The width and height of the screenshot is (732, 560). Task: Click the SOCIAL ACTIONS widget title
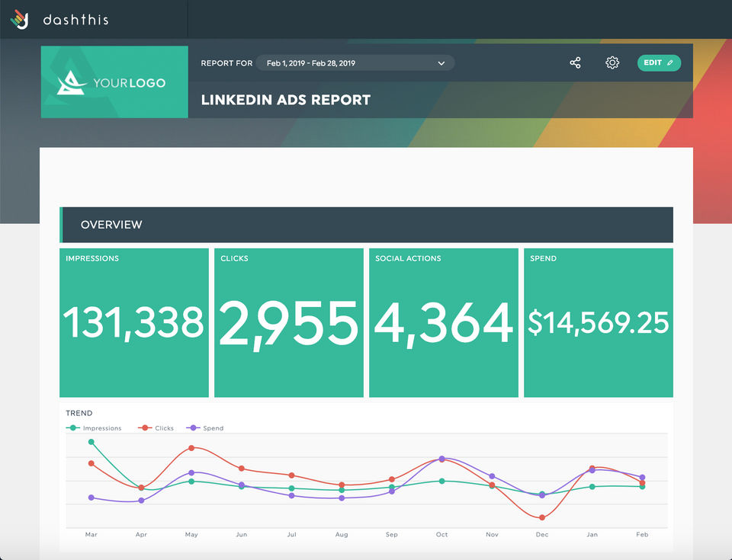pyautogui.click(x=408, y=258)
